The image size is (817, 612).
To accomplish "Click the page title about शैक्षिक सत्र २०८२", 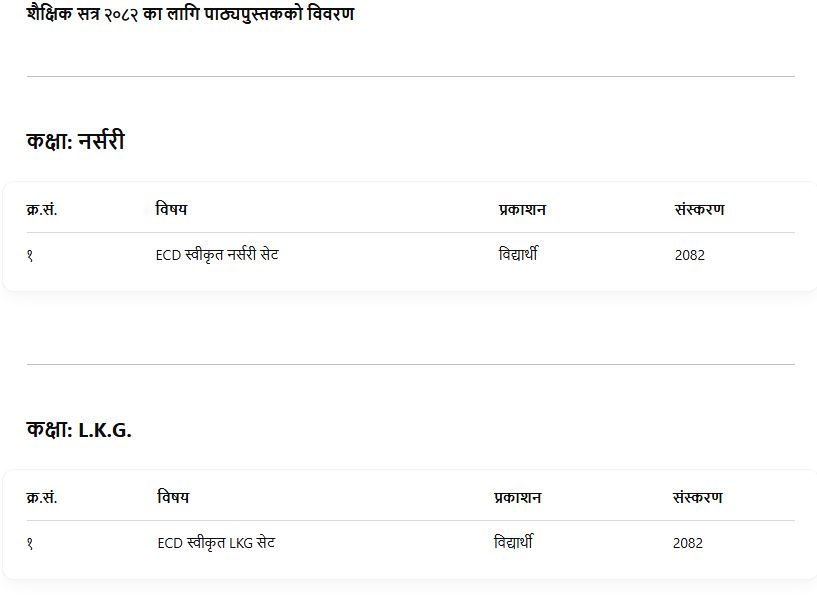I will [x=190, y=15].
